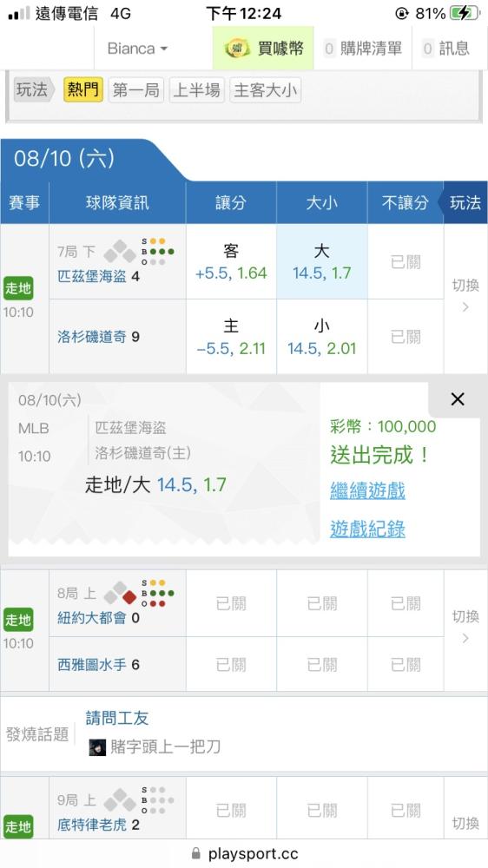This screenshot has width=488, height=868.
Task: Click the 走地/大 14.5, 1.7 bet summary
Action: click(x=155, y=485)
